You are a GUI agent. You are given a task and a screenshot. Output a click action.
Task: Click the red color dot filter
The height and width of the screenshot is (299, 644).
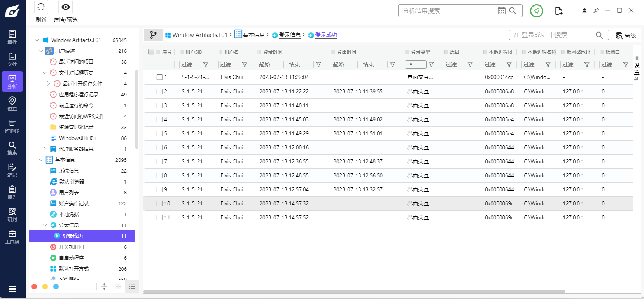click(34, 287)
